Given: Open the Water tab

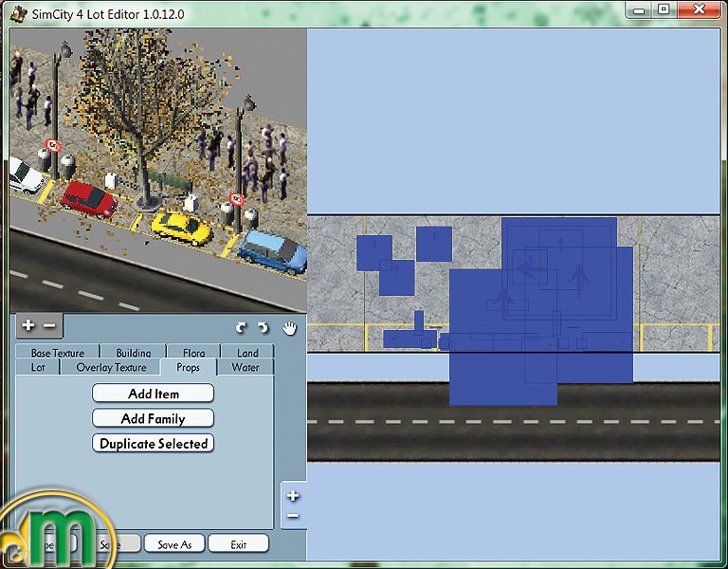Looking at the screenshot, I should pyautogui.click(x=246, y=367).
